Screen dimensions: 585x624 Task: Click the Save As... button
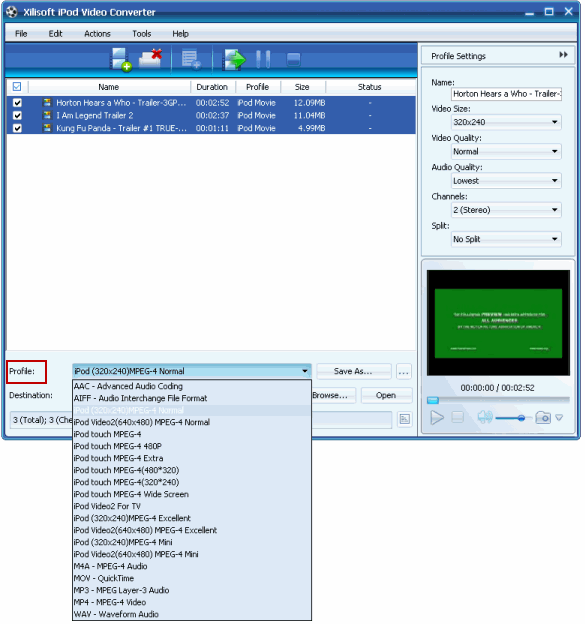pos(353,371)
